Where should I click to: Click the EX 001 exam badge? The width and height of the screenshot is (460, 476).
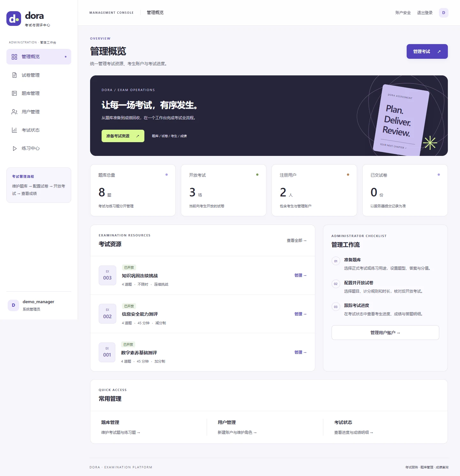(107, 352)
